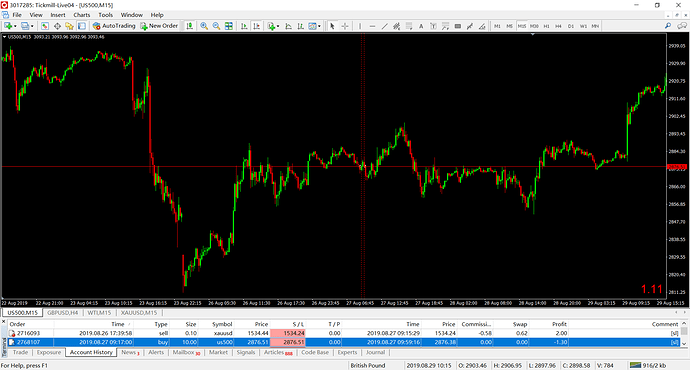Image resolution: width=690 pixels, height=370 pixels.
Task: Toggle the H1 timeframe button
Action: [x=547, y=26]
